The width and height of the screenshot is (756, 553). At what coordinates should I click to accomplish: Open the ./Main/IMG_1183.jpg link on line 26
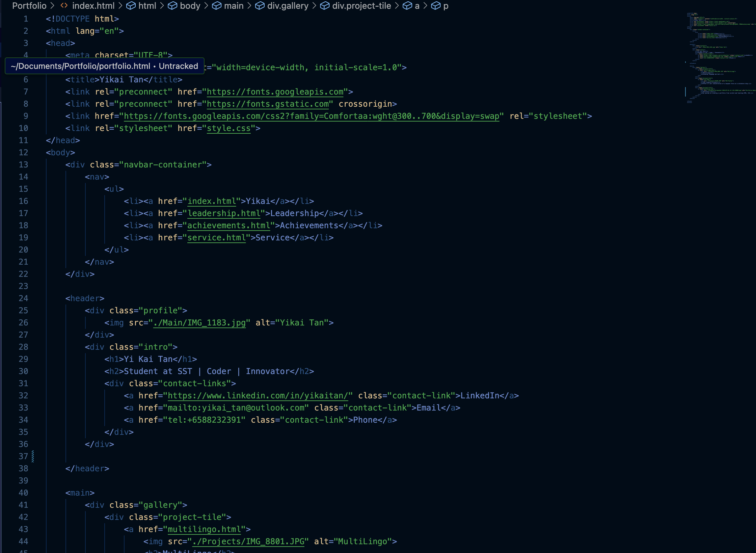click(x=200, y=322)
